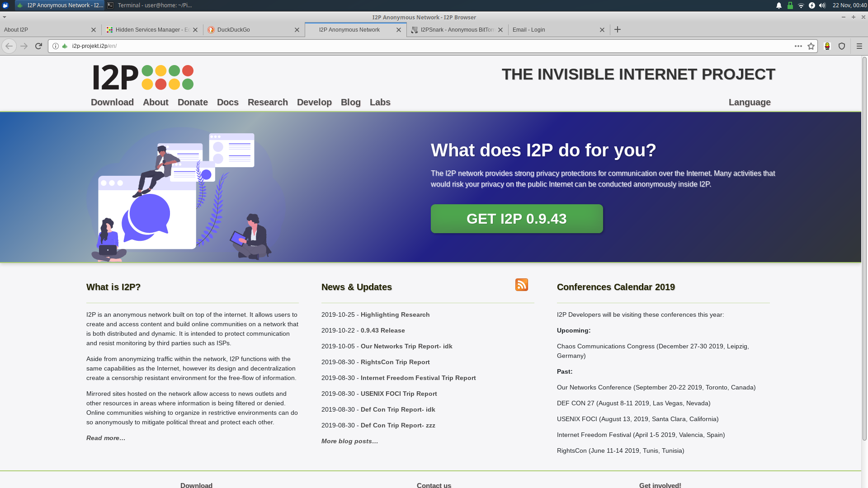868x488 pixels.
Task: Open the 0.9.43 Release news post
Action: pyautogui.click(x=383, y=330)
